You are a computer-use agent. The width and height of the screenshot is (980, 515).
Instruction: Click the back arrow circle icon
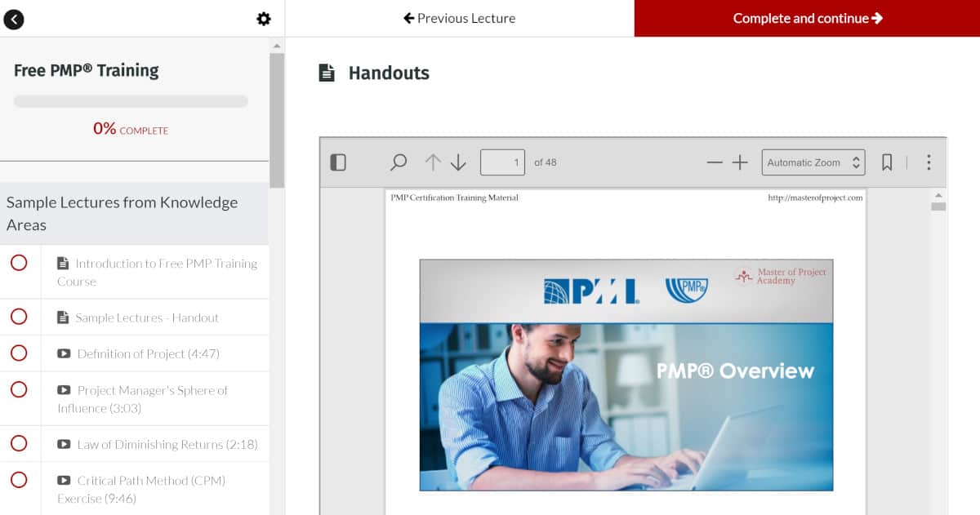(x=14, y=19)
